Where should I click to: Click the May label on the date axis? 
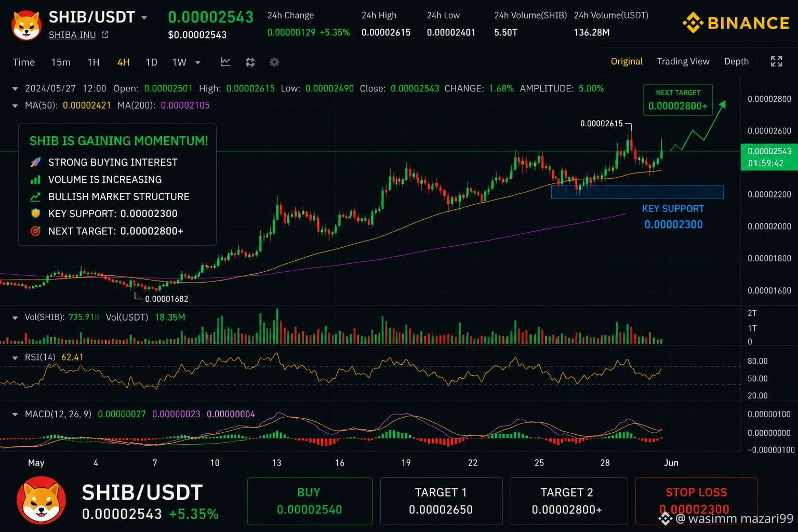(x=36, y=462)
